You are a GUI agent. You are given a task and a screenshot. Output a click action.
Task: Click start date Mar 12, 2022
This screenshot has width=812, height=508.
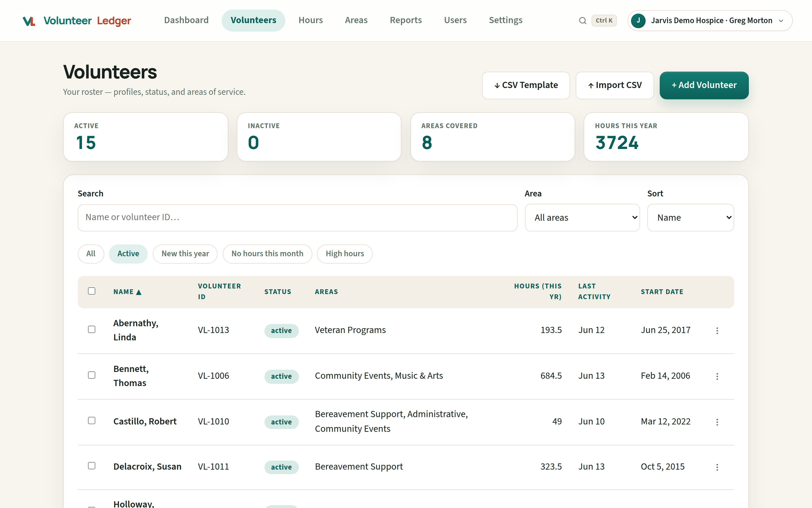tap(666, 421)
